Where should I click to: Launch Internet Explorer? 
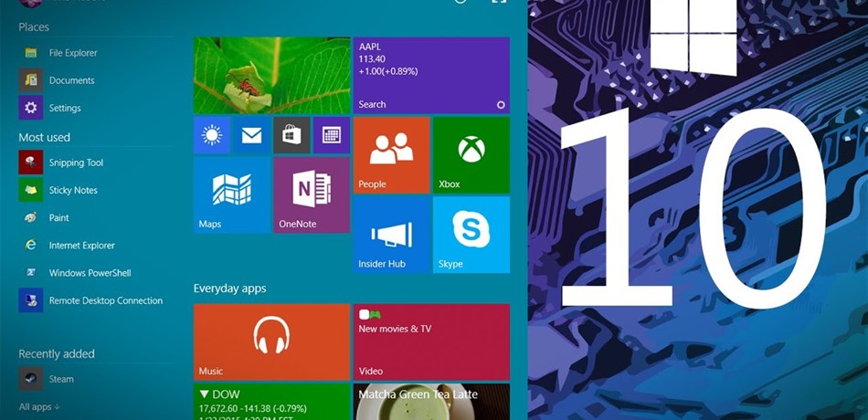pos(69,245)
